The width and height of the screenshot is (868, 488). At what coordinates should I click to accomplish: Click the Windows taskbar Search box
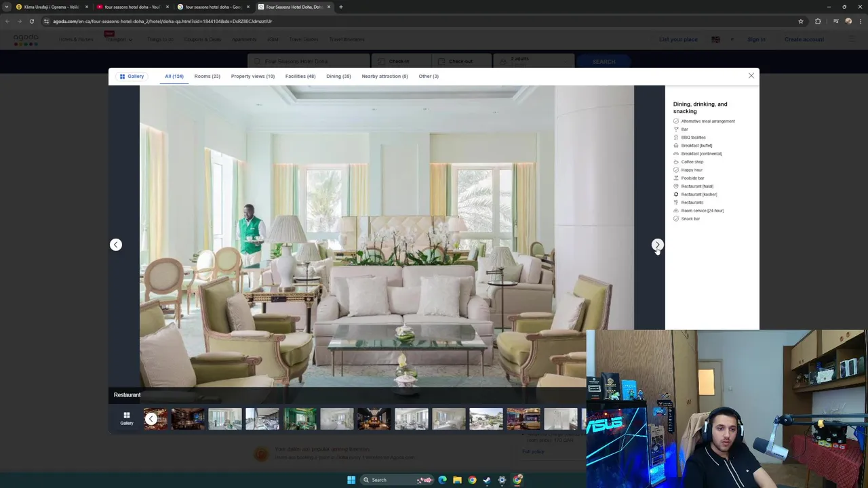pyautogui.click(x=396, y=480)
